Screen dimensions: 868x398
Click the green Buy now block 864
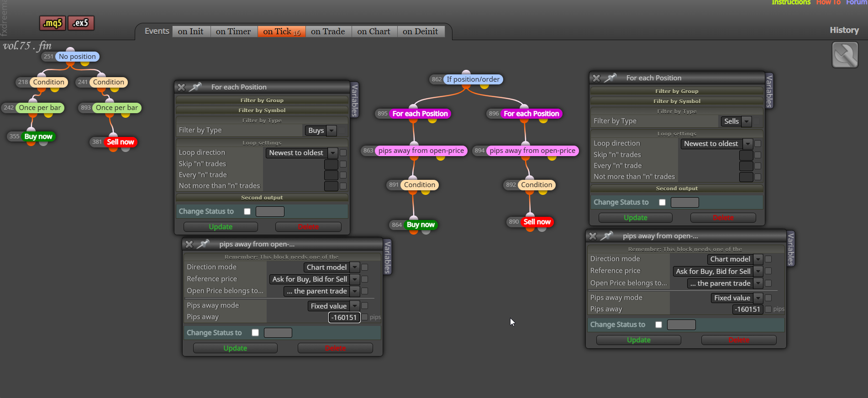tap(421, 225)
